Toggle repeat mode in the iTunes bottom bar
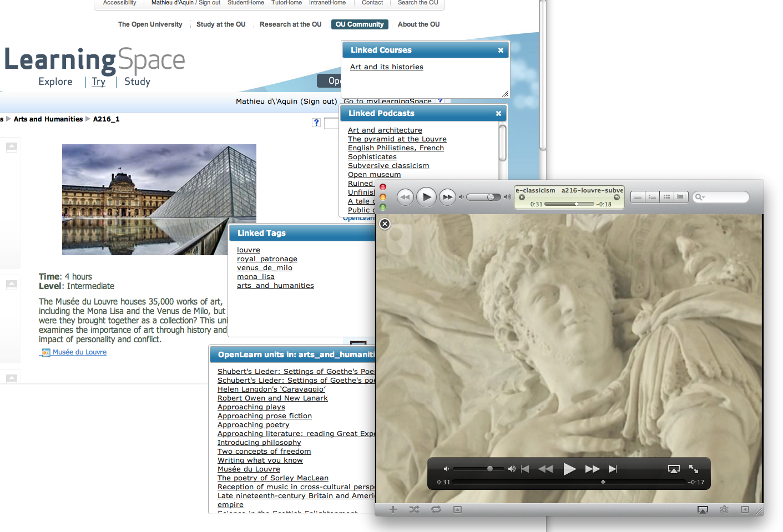The width and height of the screenshot is (783, 532). click(x=436, y=509)
